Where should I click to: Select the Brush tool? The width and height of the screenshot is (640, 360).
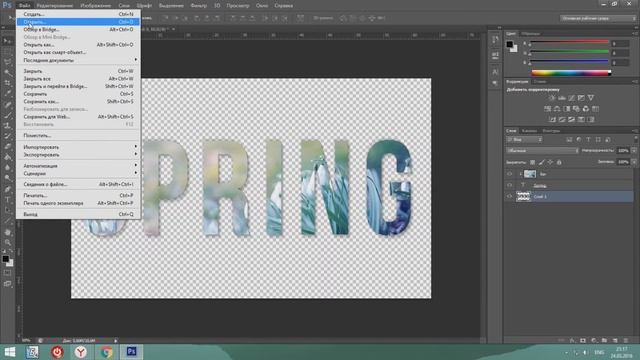pyautogui.click(x=7, y=115)
